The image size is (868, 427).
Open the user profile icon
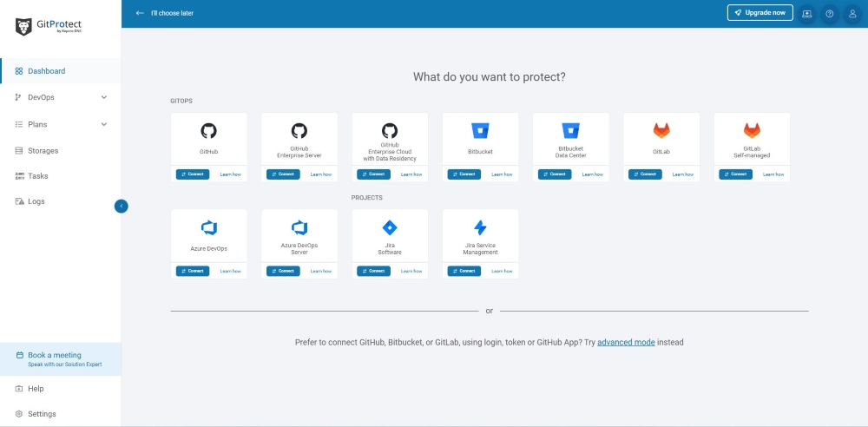852,14
